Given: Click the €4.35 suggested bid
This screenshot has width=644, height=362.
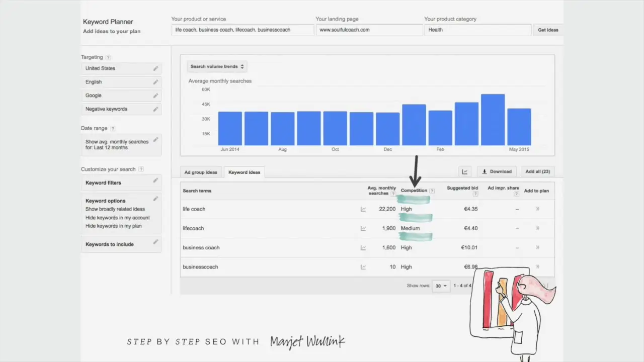Looking at the screenshot, I should (471, 209).
